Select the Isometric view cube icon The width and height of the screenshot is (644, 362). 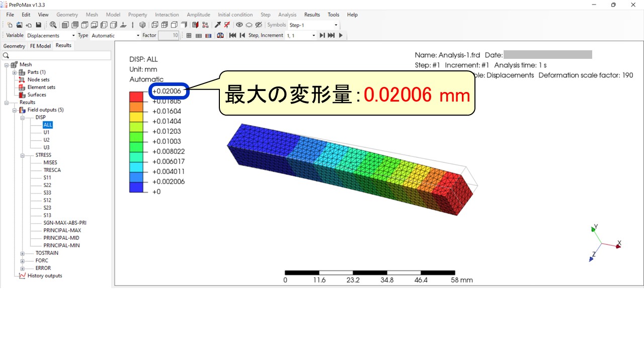[142, 25]
